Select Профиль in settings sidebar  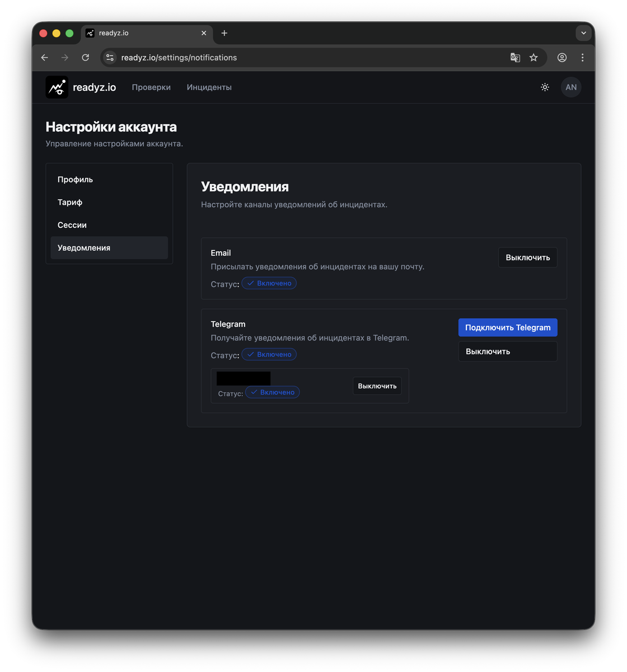109,180
